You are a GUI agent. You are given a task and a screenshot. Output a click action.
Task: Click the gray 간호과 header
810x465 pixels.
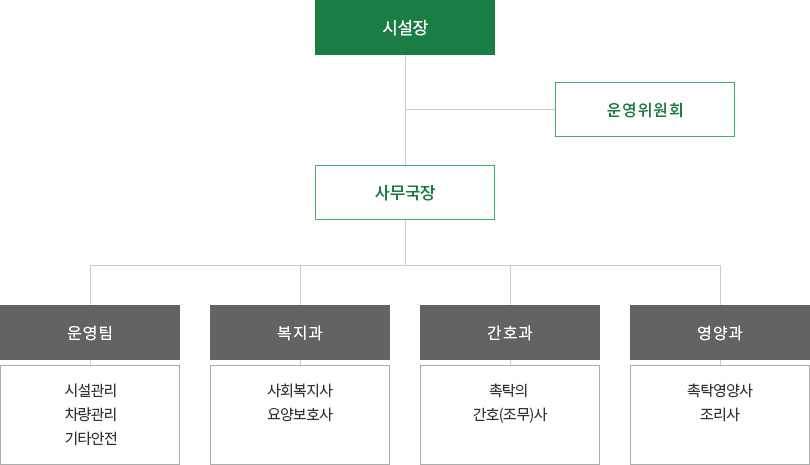click(x=510, y=332)
